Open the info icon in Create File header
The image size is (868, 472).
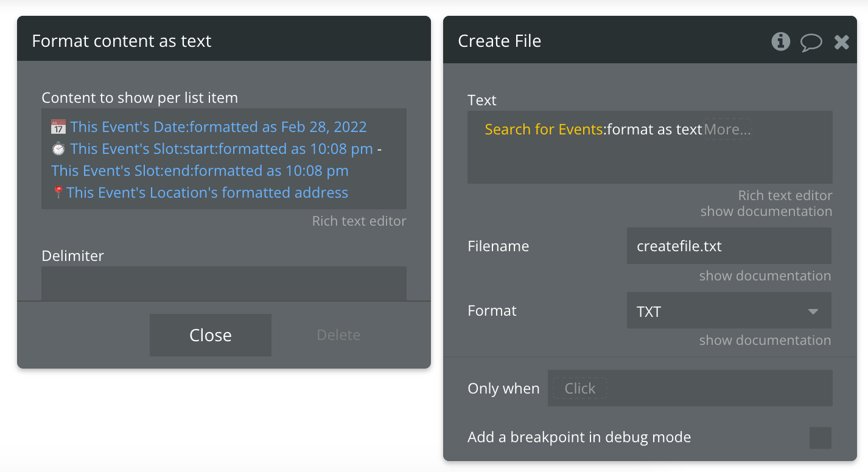click(780, 41)
